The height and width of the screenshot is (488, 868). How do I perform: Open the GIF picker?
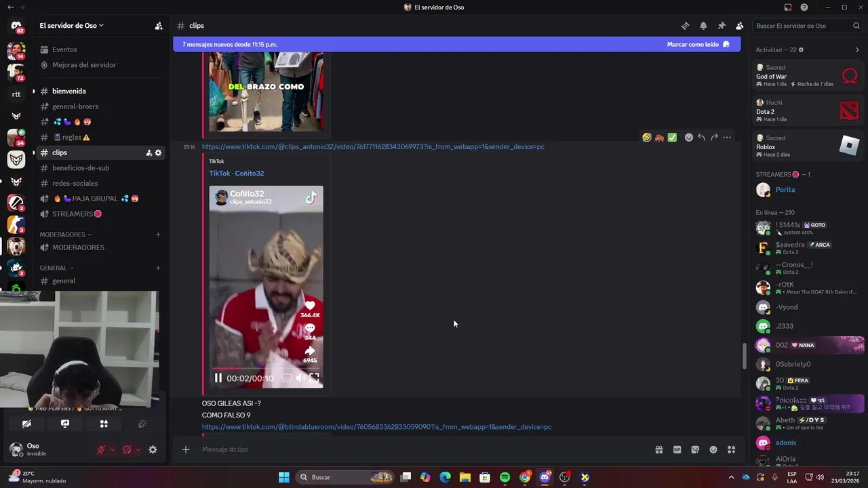[677, 449]
